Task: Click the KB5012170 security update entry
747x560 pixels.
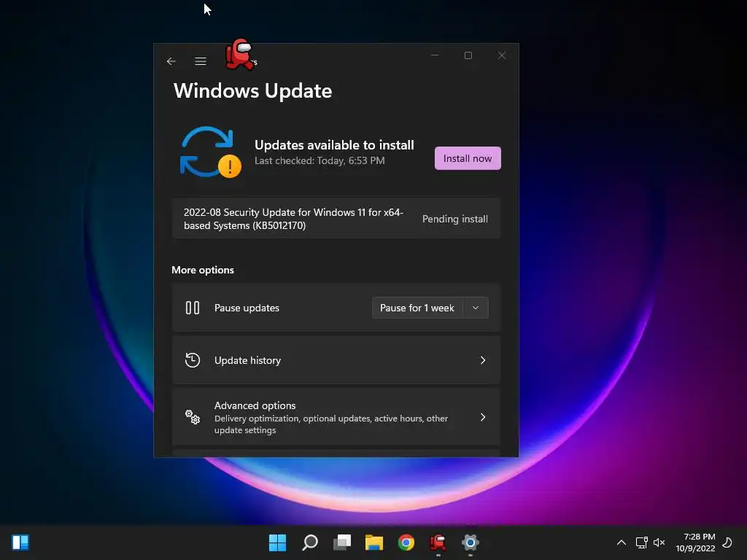Action: click(336, 219)
